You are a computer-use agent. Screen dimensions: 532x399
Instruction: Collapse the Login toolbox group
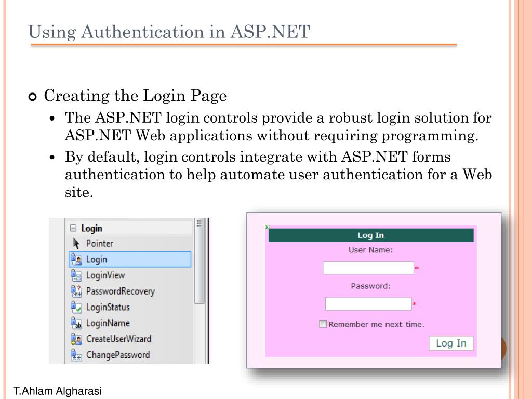point(73,228)
